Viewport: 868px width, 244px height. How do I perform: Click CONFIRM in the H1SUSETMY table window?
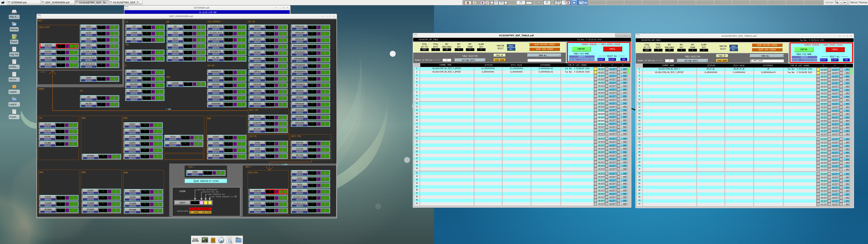tap(581, 49)
